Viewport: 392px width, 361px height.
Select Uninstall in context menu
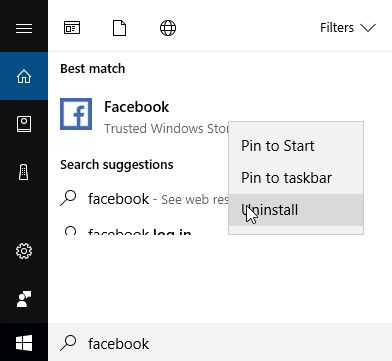click(296, 210)
